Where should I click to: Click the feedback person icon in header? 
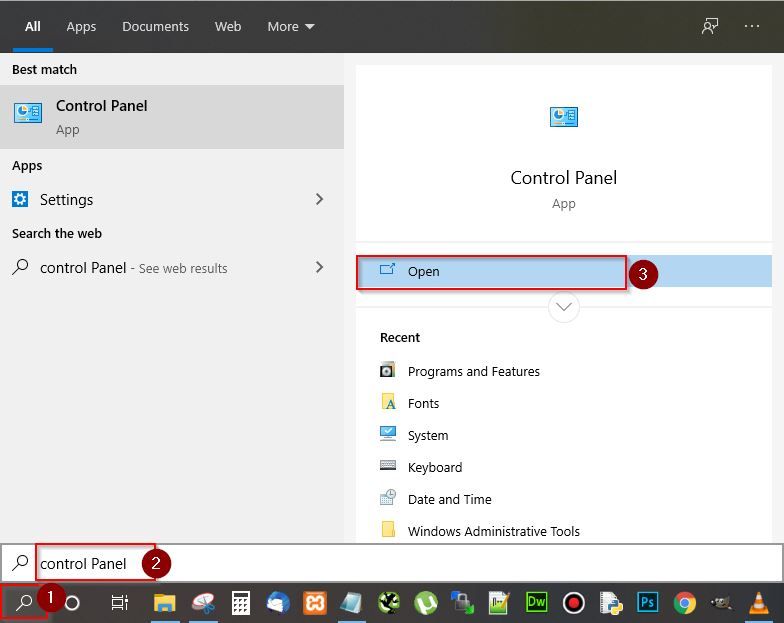(x=710, y=26)
